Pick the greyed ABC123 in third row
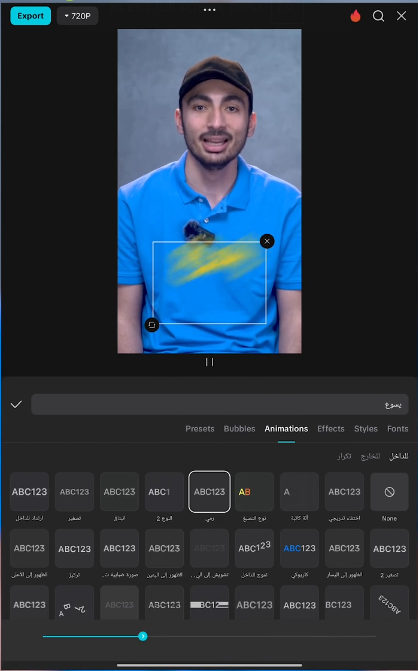 (119, 603)
